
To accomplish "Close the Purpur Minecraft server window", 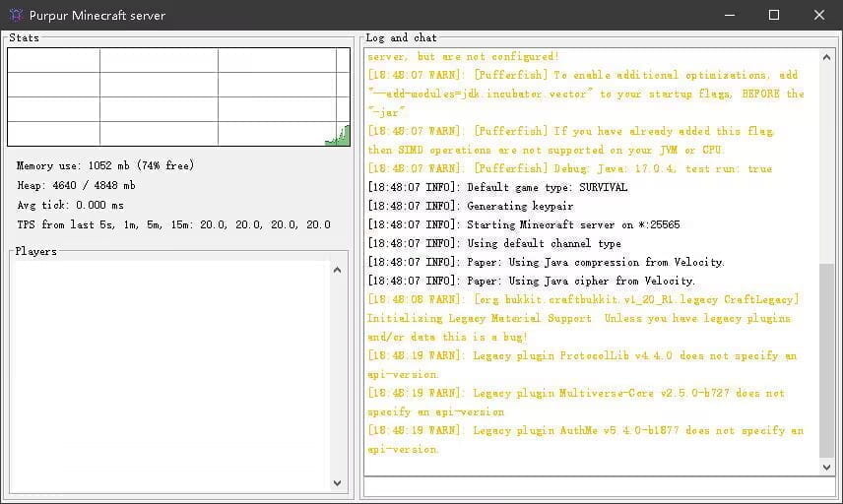I will 819,16.
